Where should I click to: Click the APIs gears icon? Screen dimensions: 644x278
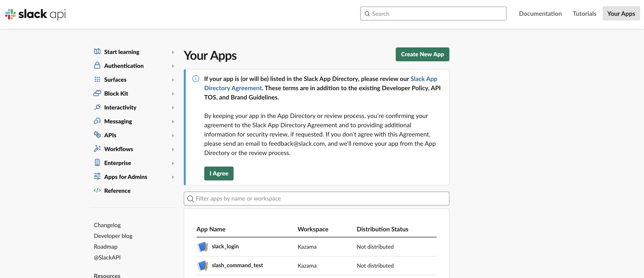97,135
